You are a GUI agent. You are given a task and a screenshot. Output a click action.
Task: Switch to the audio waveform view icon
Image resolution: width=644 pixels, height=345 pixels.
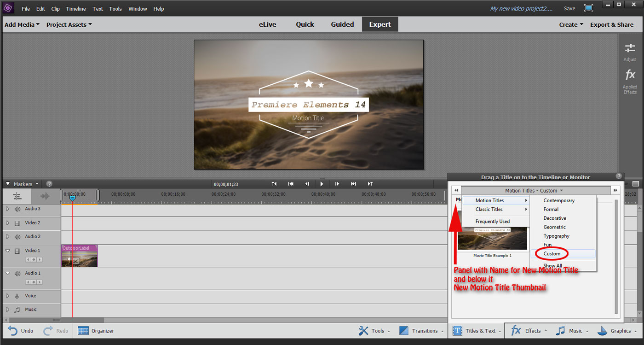click(x=45, y=196)
